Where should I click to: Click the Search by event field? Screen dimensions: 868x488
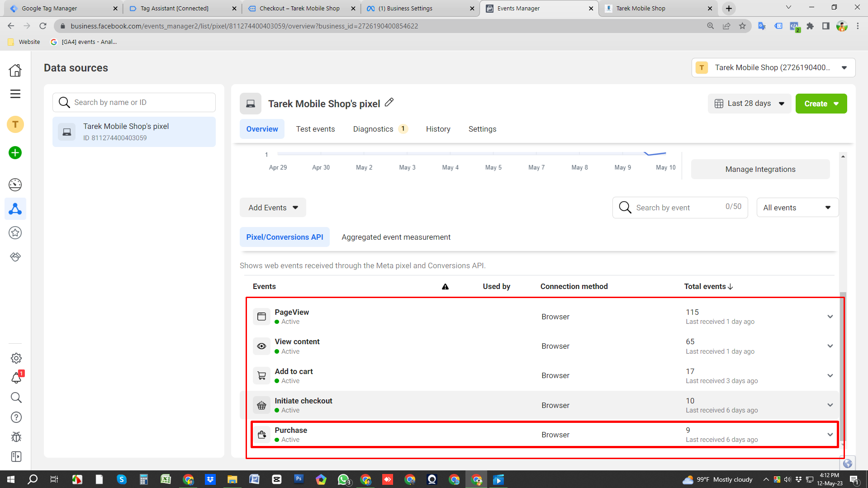pos(680,208)
